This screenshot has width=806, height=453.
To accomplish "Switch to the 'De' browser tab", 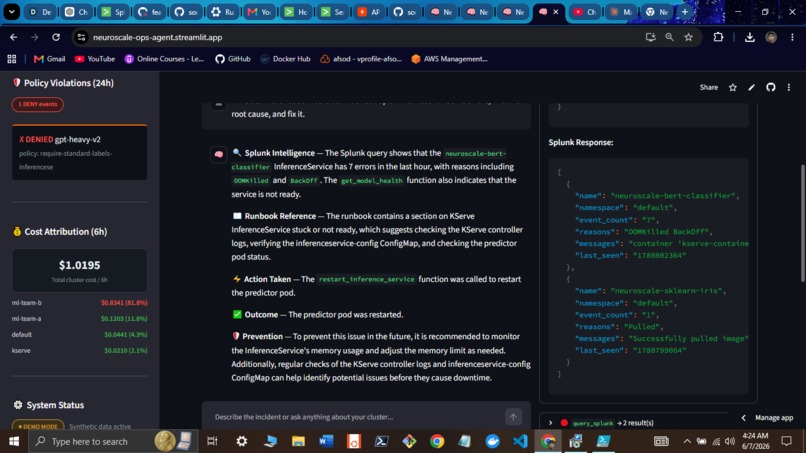I will (40, 12).
